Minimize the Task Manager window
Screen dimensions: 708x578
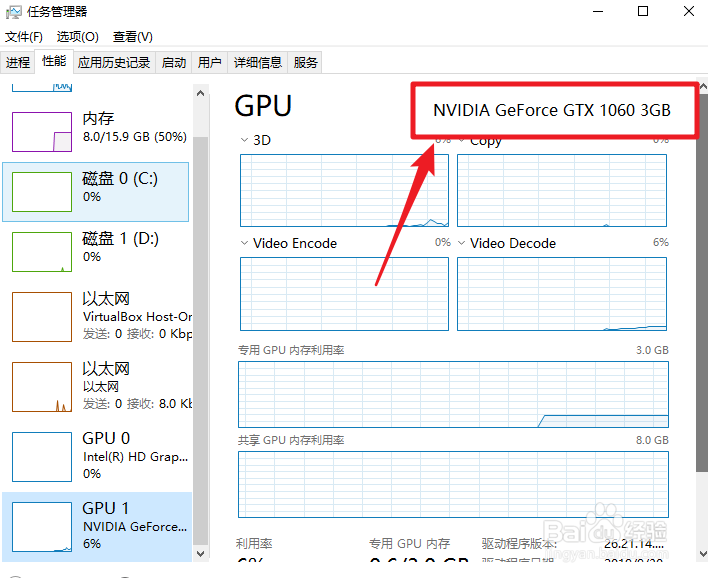pyautogui.click(x=598, y=11)
